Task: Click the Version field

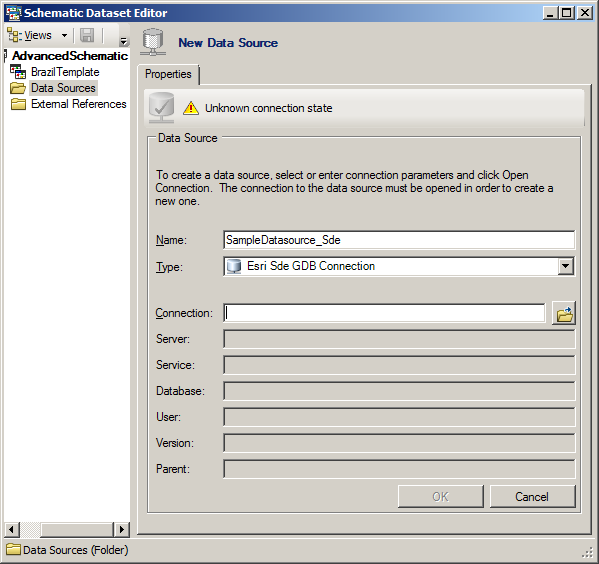Action: click(x=399, y=443)
